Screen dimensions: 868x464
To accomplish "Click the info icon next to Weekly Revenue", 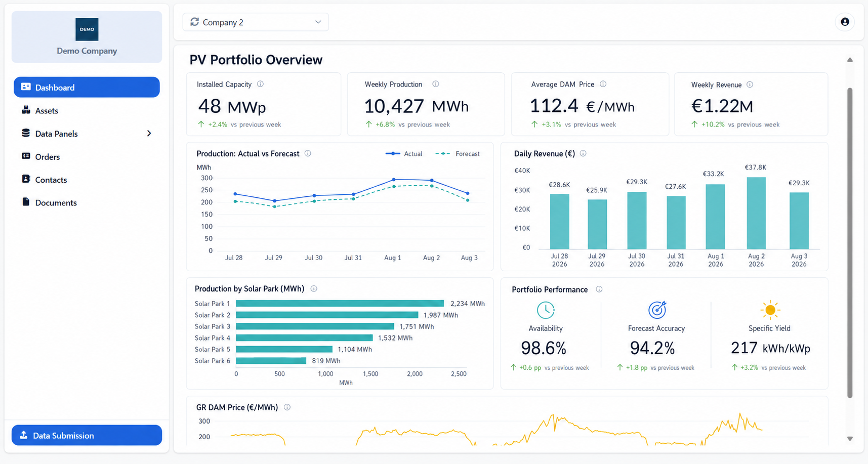I will (750, 85).
